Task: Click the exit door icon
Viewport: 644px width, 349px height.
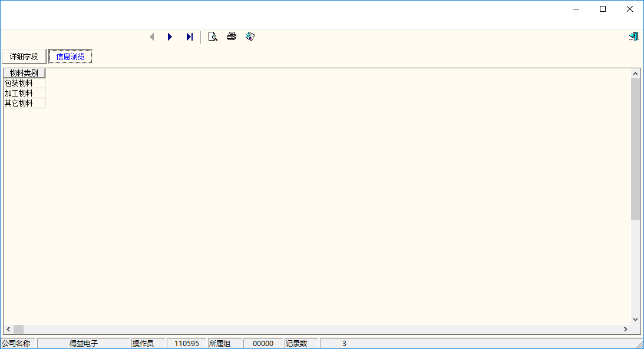Action: pos(633,36)
